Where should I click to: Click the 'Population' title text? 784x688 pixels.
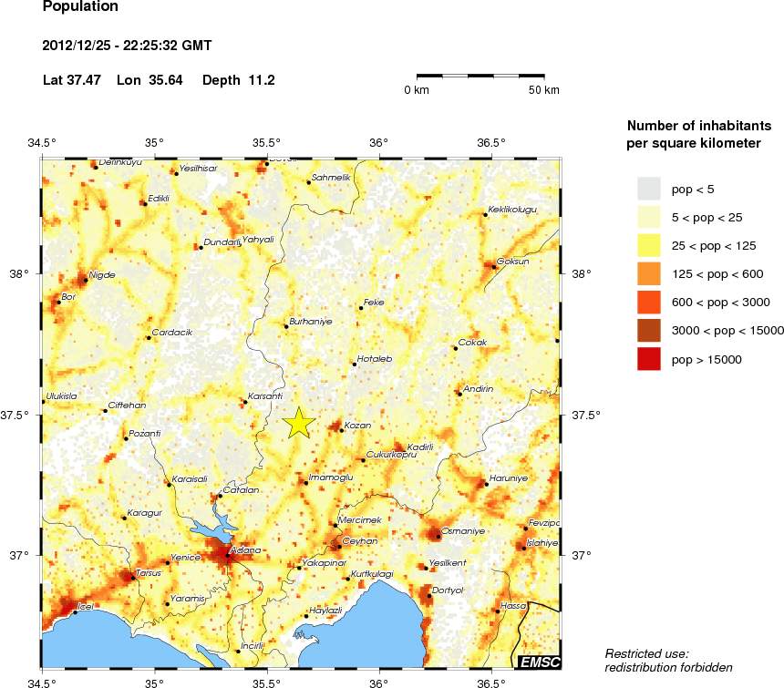[80, 7]
